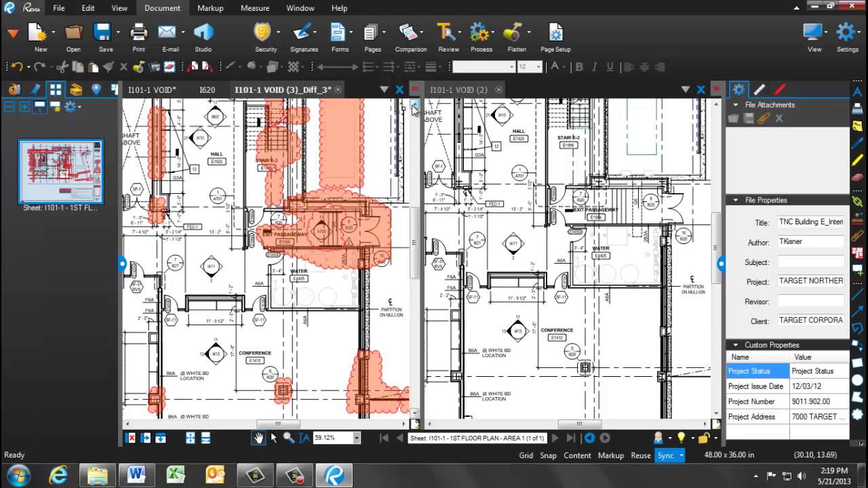Select the I101-1 VOID (2) tab
Screen dimensions: 868x488
pos(459,89)
